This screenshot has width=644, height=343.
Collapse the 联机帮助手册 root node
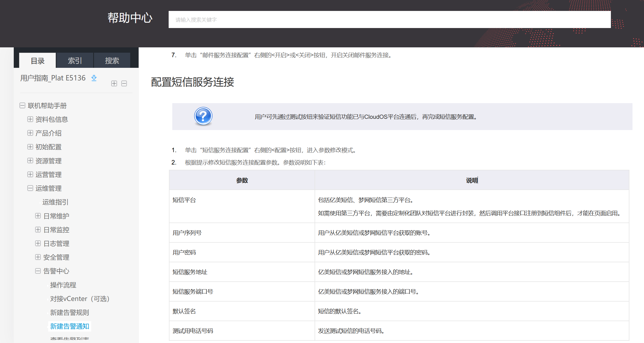22,106
